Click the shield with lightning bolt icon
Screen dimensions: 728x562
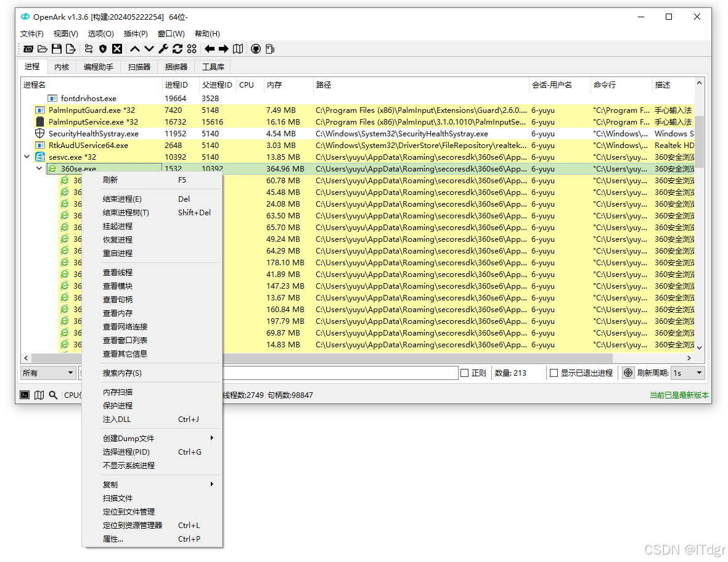pyautogui.click(x=103, y=49)
